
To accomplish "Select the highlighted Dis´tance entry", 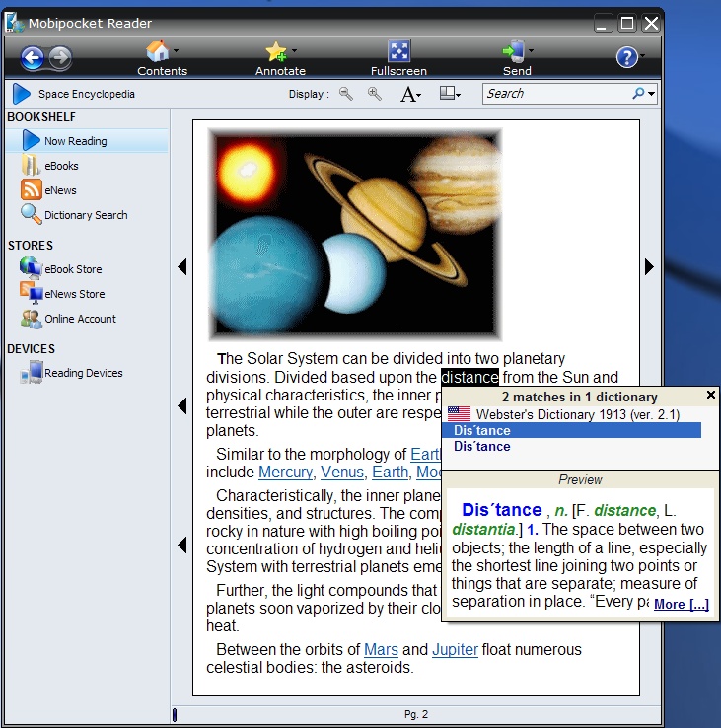I will coord(571,430).
